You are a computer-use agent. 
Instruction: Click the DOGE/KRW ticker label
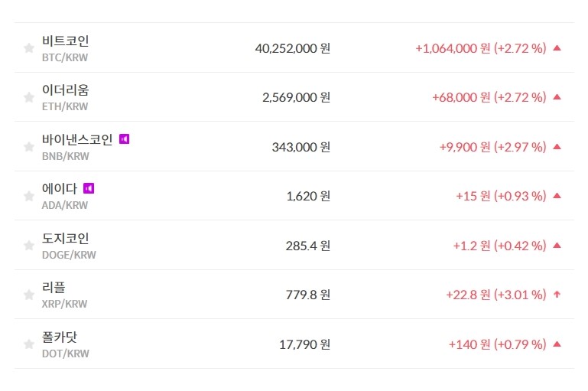tap(69, 255)
